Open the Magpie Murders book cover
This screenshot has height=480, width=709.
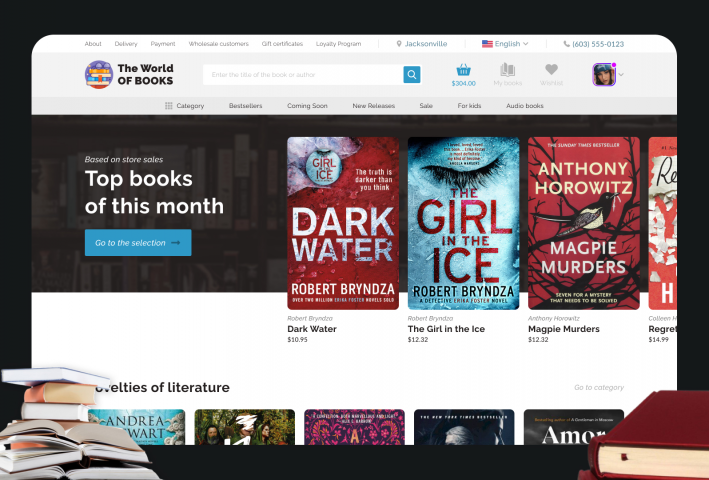click(584, 223)
